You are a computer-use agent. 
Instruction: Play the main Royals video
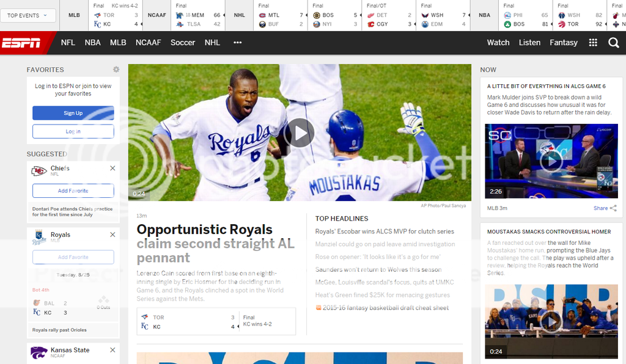point(300,133)
